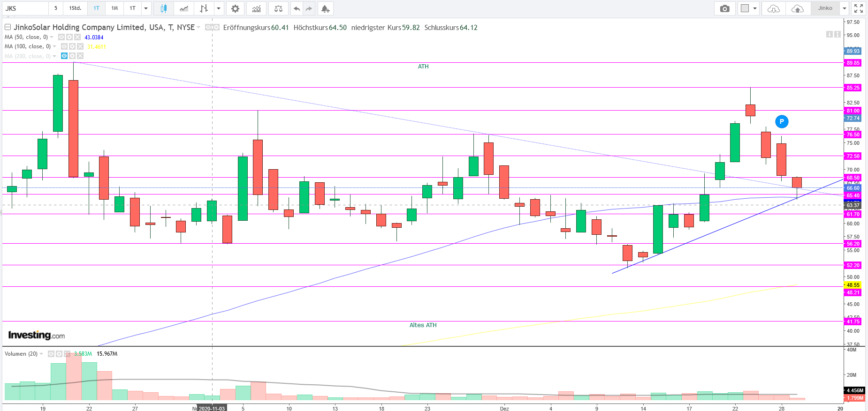
Task: Save chart layout to cloud
Action: pos(797,8)
